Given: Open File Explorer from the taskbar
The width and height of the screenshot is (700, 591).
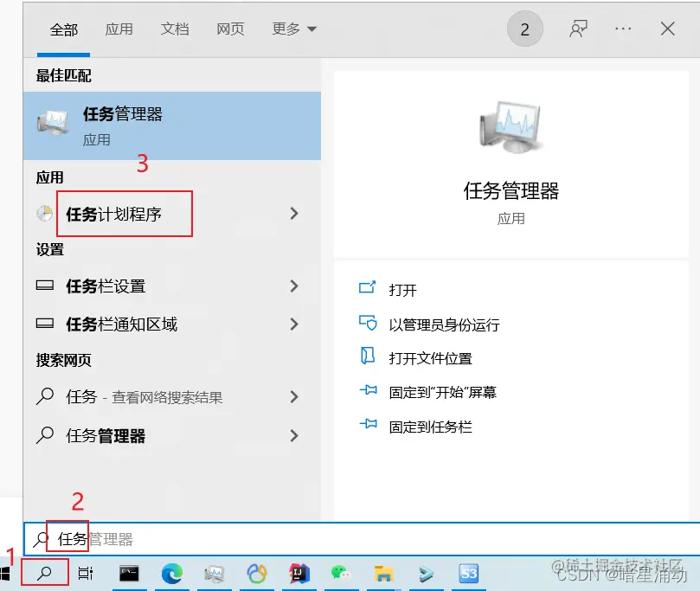Looking at the screenshot, I should [x=383, y=573].
